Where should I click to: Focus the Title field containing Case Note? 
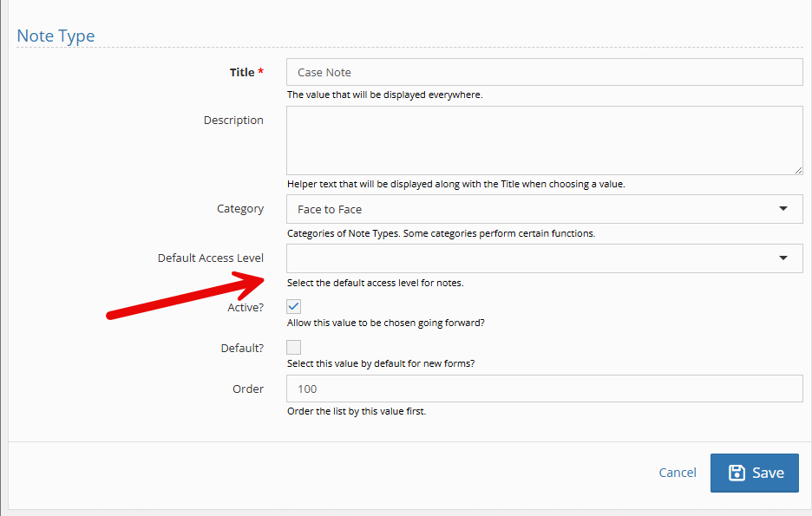point(544,73)
